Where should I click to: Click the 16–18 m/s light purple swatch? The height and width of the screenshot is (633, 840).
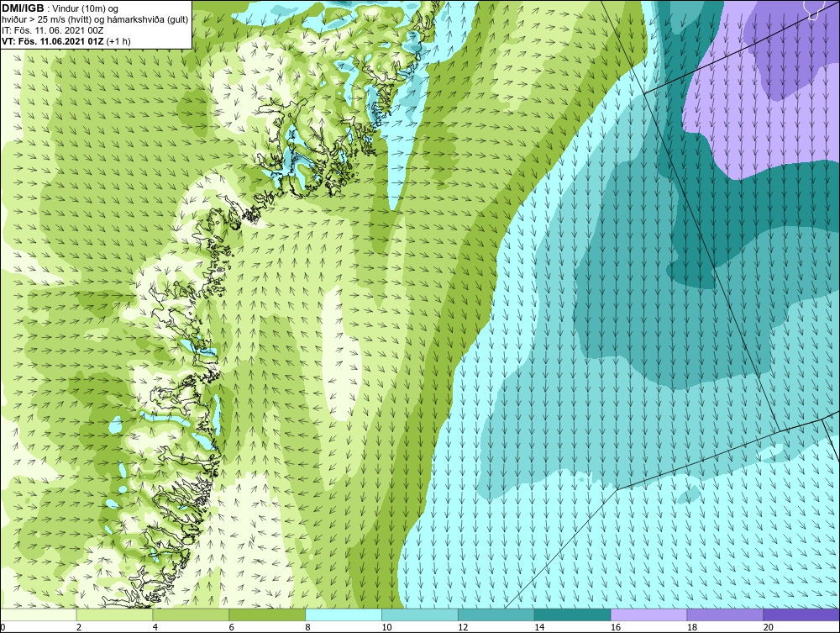[648, 615]
